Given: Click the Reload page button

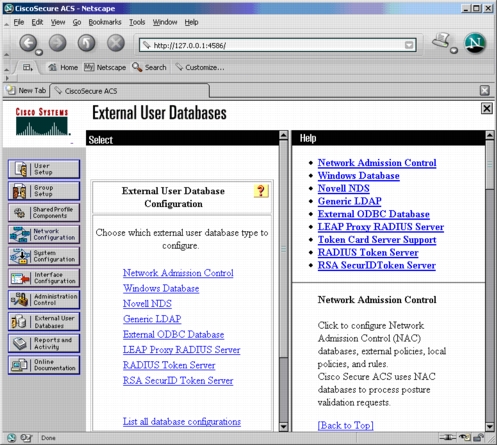Looking at the screenshot, I should 86,43.
